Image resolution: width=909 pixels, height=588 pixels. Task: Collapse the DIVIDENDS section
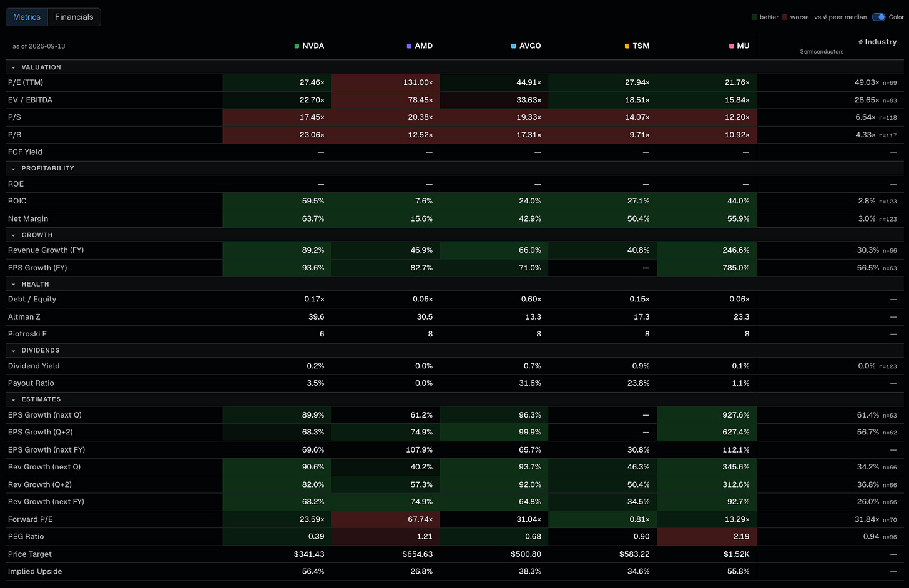click(14, 351)
